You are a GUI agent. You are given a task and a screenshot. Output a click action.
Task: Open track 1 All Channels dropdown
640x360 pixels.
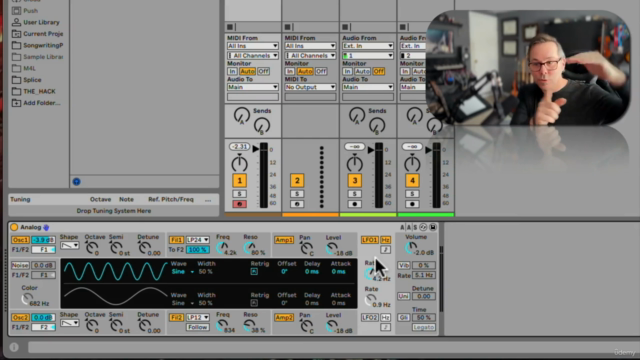coord(253,56)
